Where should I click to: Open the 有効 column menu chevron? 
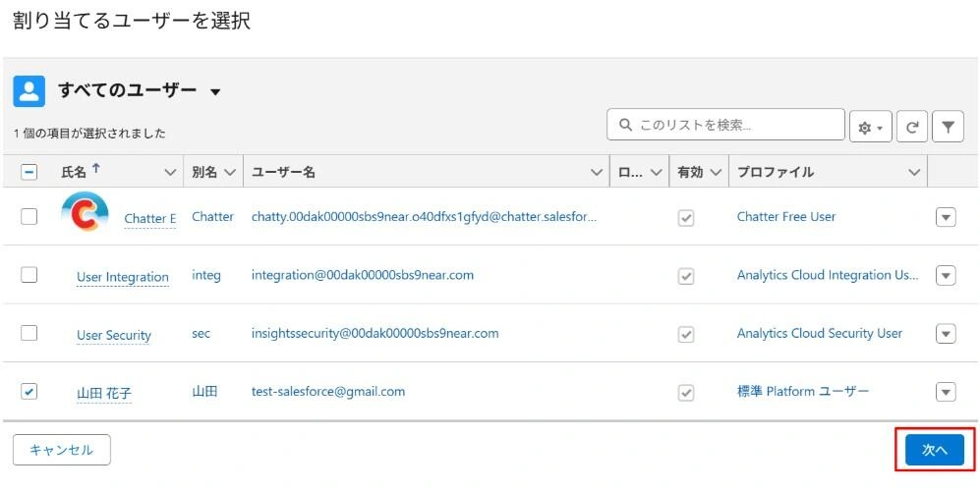coord(716,172)
